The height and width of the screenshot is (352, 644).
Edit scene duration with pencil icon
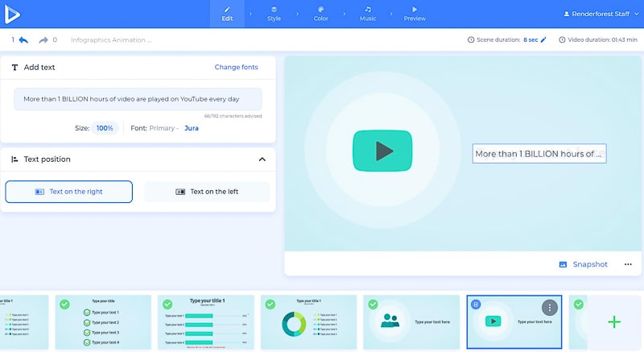(543, 39)
